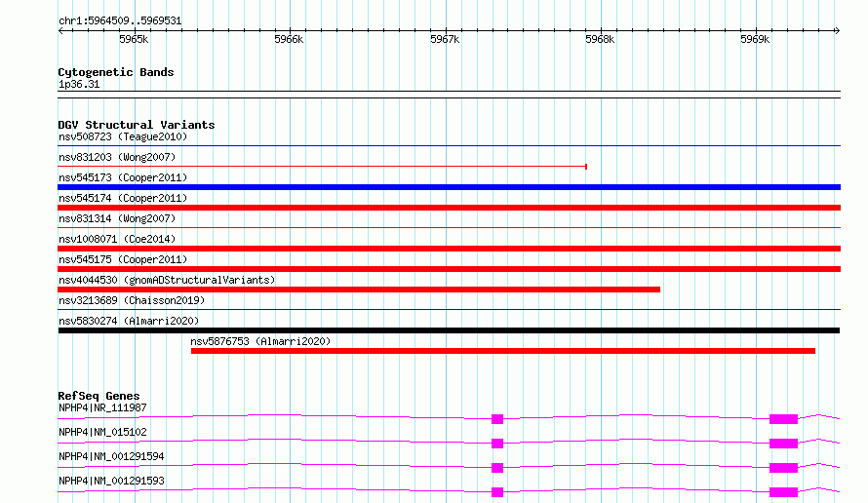Viewport: 868px width, 503px height.
Task: Click the 5965k ruler tick label
Action: pos(134,39)
